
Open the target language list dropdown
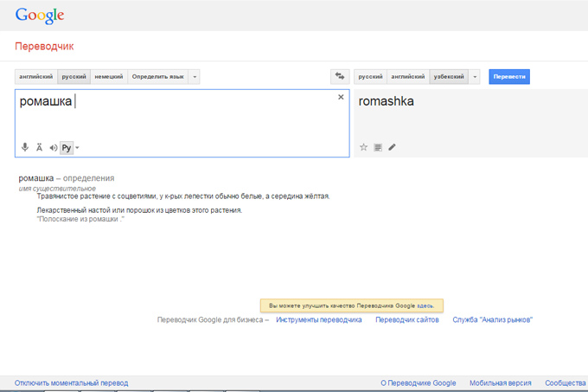(x=475, y=76)
